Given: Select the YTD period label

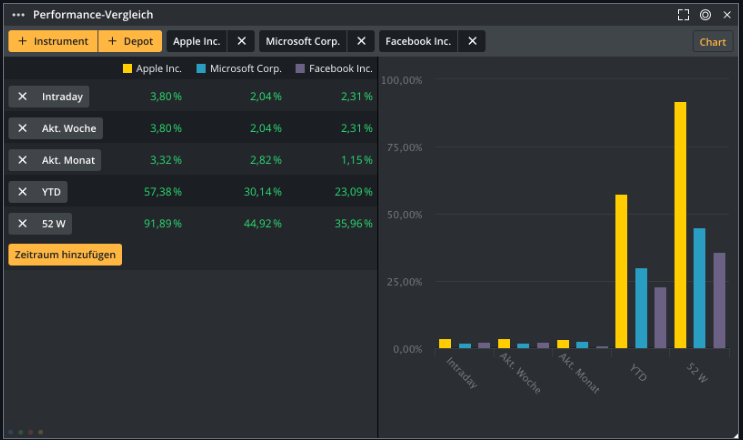Looking at the screenshot, I should pos(51,192).
